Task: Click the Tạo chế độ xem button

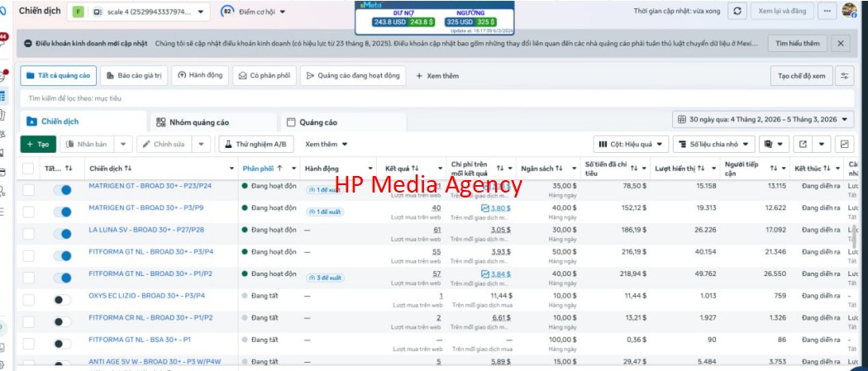Action: click(802, 76)
